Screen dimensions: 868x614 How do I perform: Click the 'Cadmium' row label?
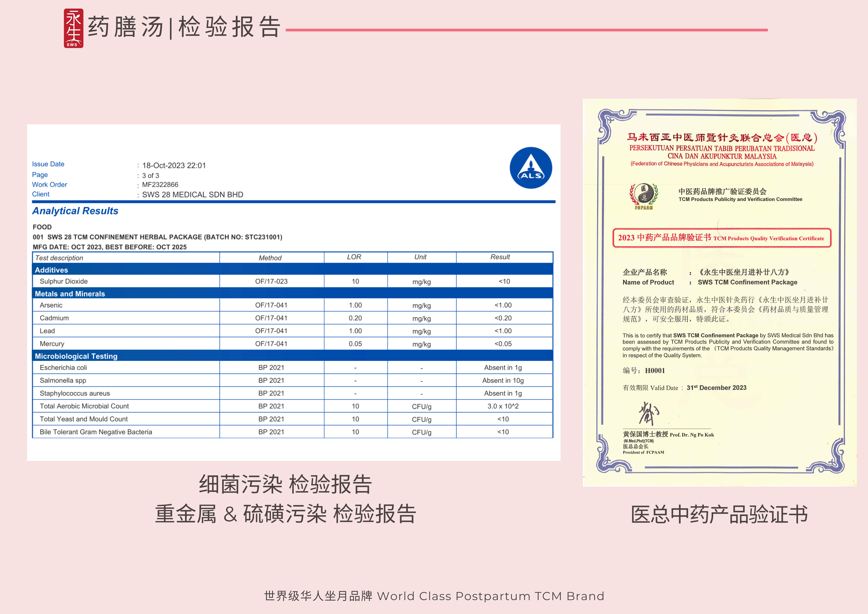(x=54, y=318)
